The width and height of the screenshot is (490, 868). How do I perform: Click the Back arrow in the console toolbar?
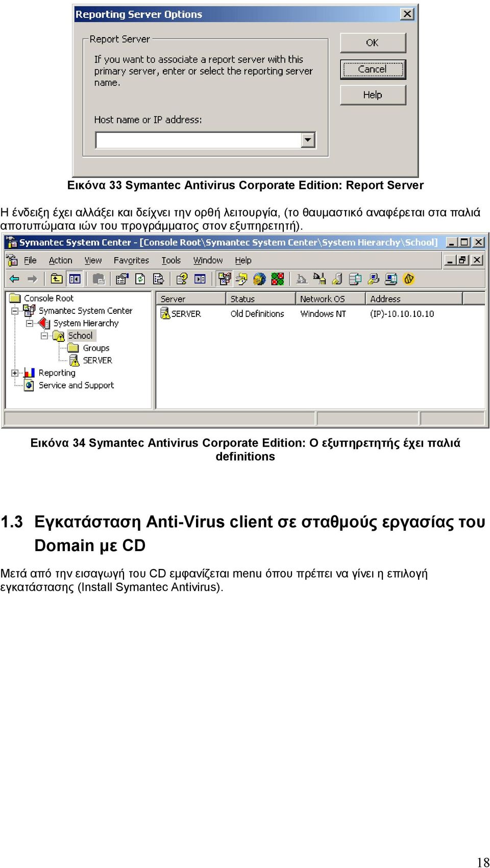click(x=14, y=279)
